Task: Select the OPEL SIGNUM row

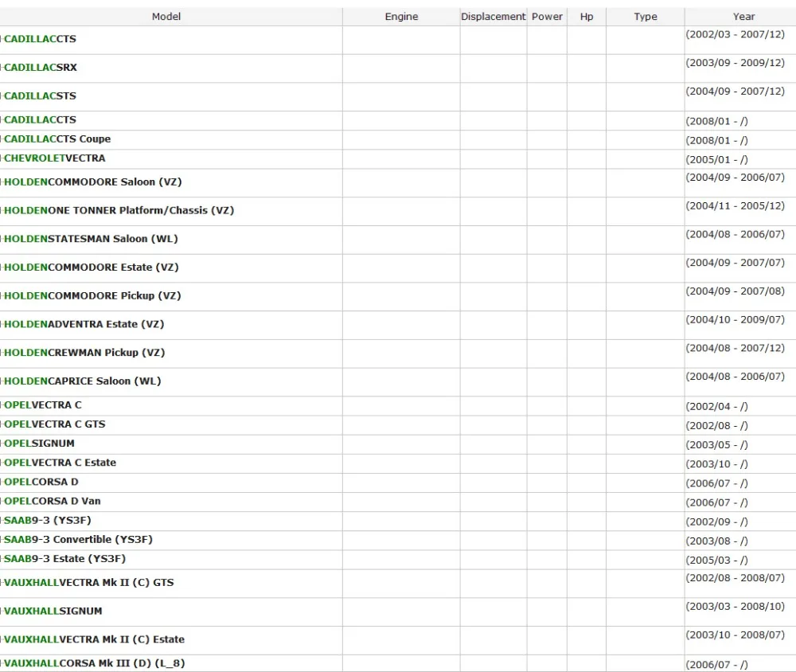Action: click(x=398, y=444)
